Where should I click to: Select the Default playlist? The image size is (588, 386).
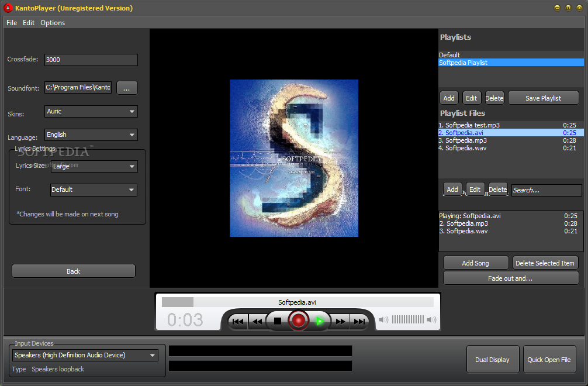(511, 55)
